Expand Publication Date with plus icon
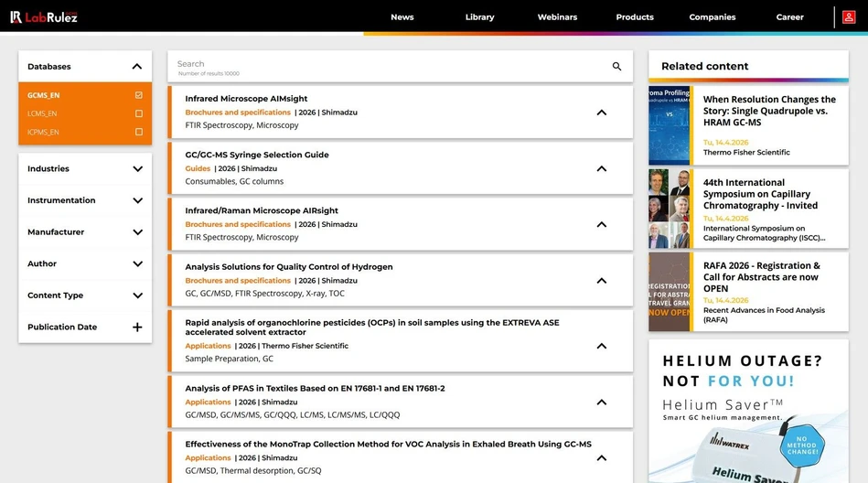 137,327
